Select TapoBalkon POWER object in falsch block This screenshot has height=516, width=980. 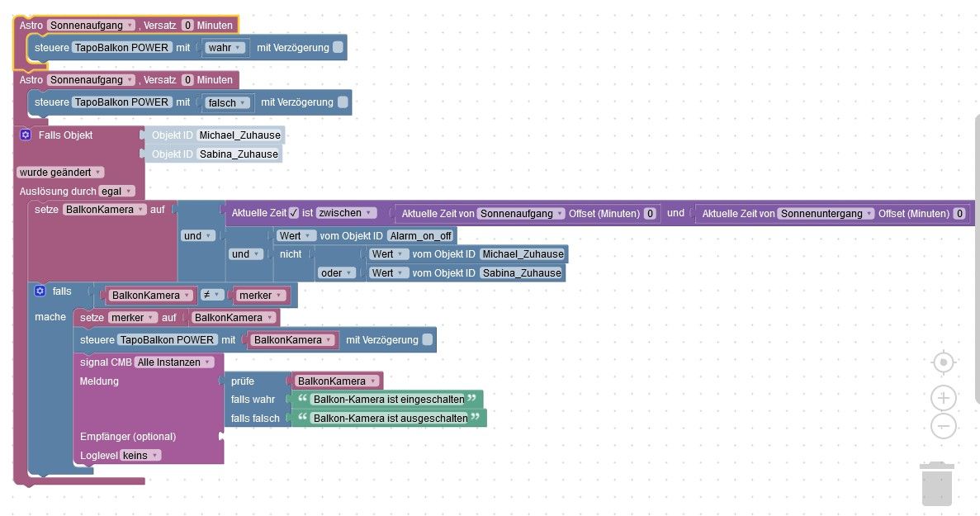pos(122,102)
